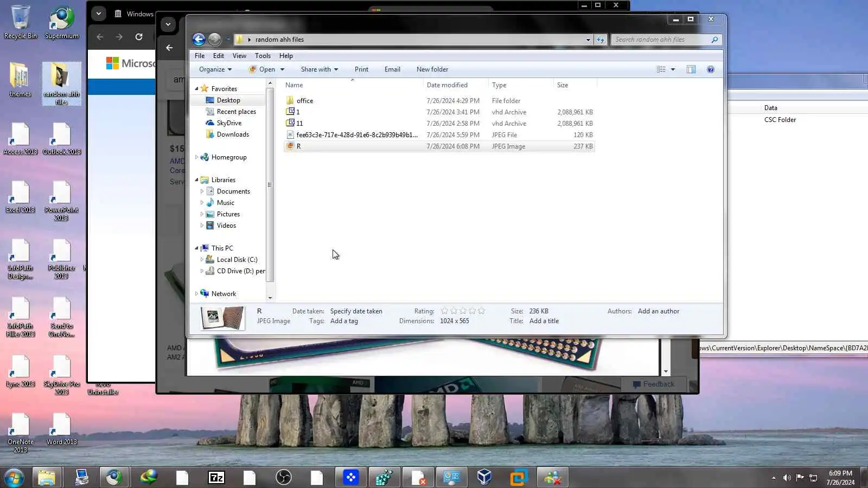Click the Feedback button in the background window
This screenshot has height=488, width=868.
click(x=654, y=384)
